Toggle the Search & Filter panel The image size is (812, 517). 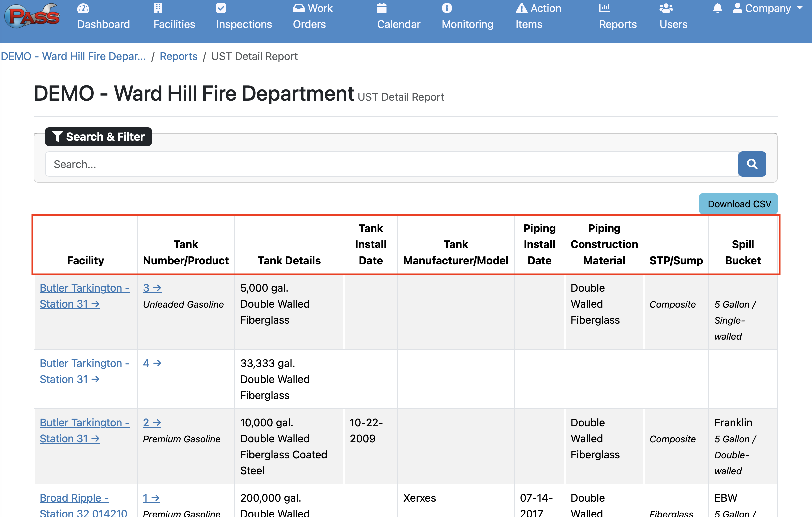[x=98, y=137]
